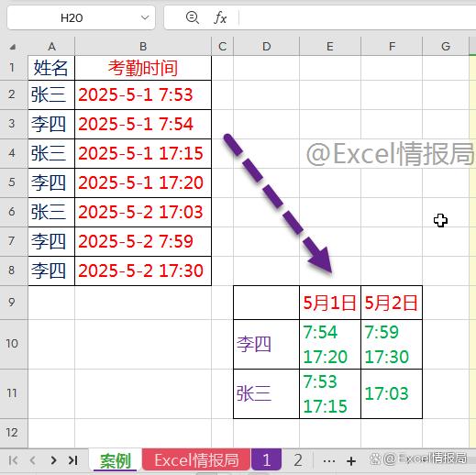Switch to sheet tab 1
Image resolution: width=476 pixels, height=475 pixels.
pyautogui.click(x=266, y=460)
